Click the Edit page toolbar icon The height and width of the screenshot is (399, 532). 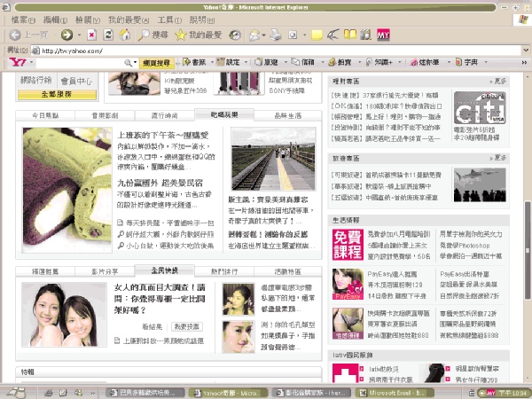pyautogui.click(x=293, y=35)
